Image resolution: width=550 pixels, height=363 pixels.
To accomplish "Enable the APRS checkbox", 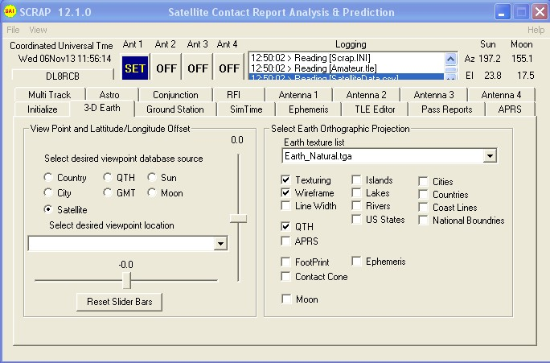I will click(x=286, y=241).
